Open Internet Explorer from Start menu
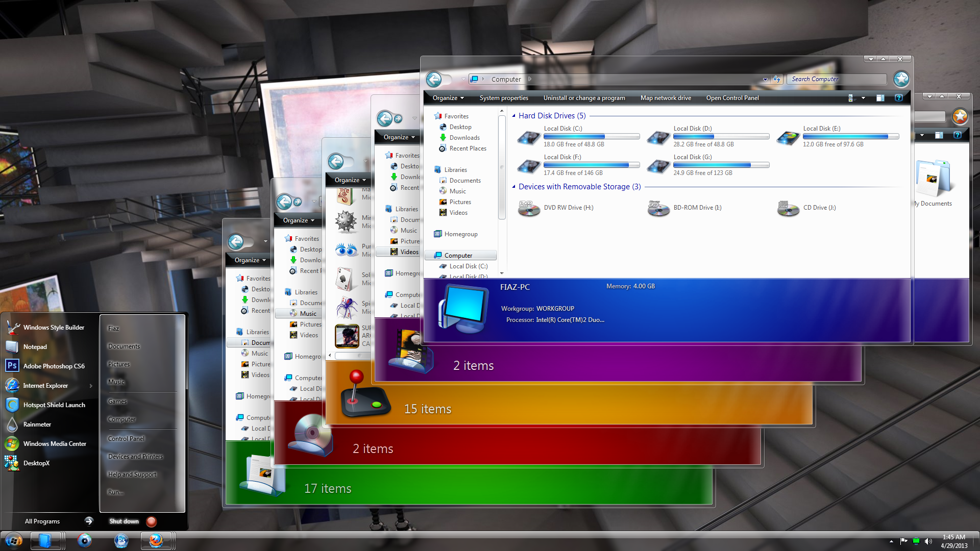The image size is (980, 551). (x=45, y=386)
